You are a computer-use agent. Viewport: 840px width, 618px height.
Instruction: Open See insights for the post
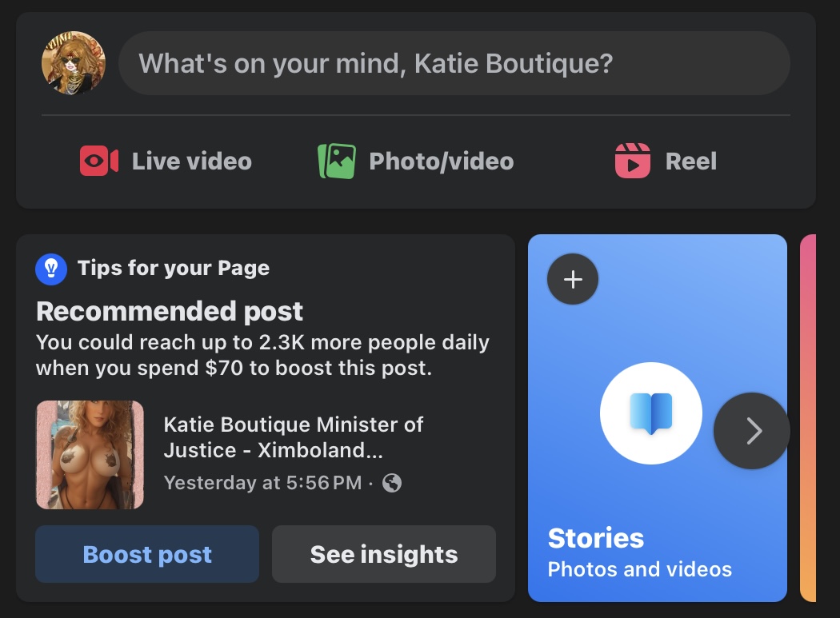pyautogui.click(x=384, y=554)
